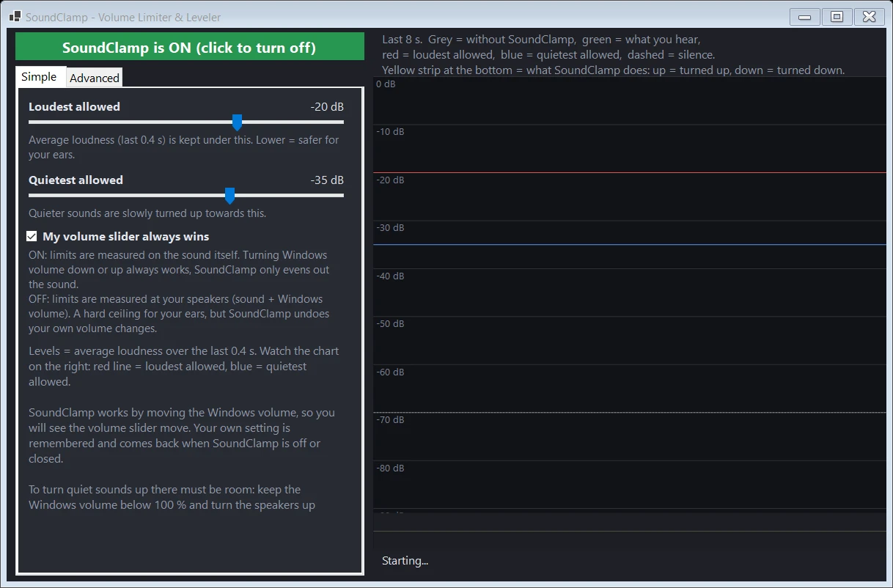Click the -20 dB chart axis label
The height and width of the screenshot is (588, 893).
coord(390,180)
